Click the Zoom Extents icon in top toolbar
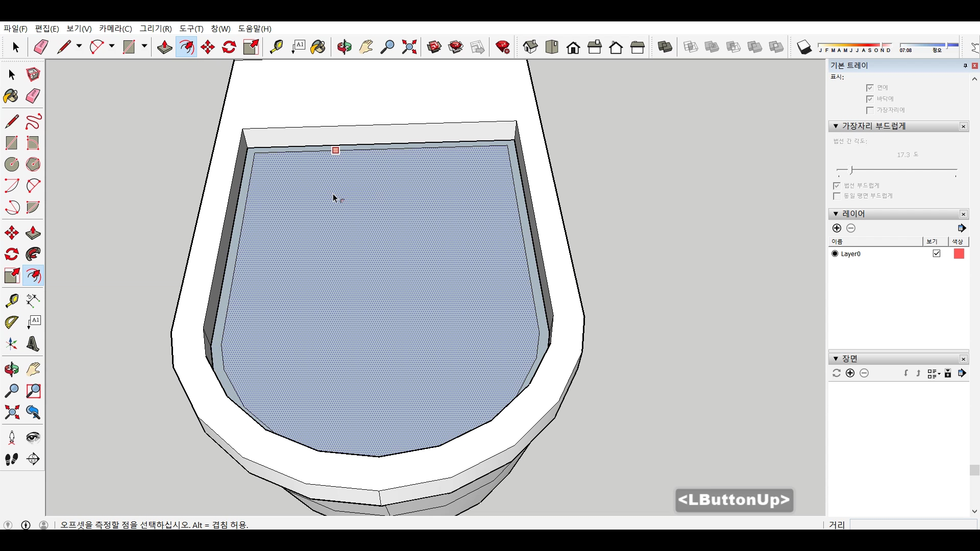Screen dimensions: 980x551 tap(409, 47)
